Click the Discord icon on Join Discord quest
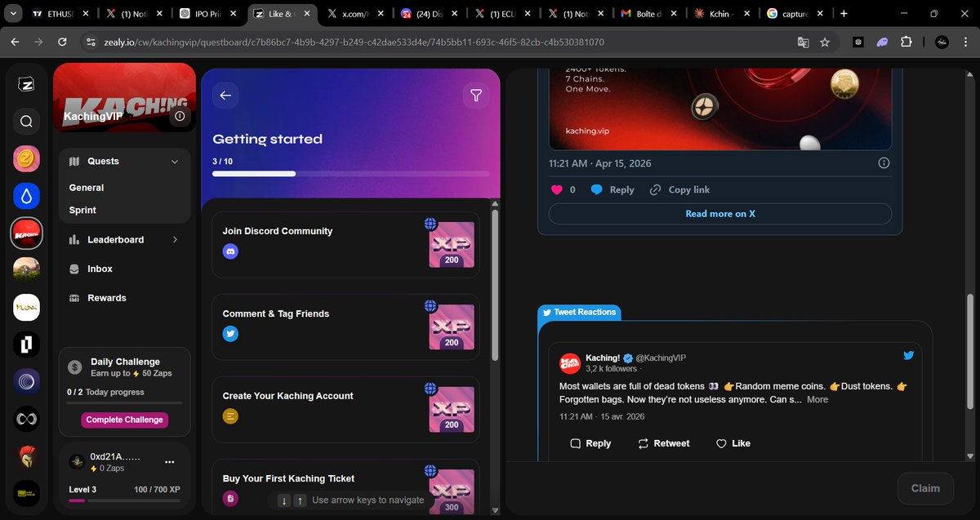This screenshot has width=980, height=520. (x=230, y=252)
